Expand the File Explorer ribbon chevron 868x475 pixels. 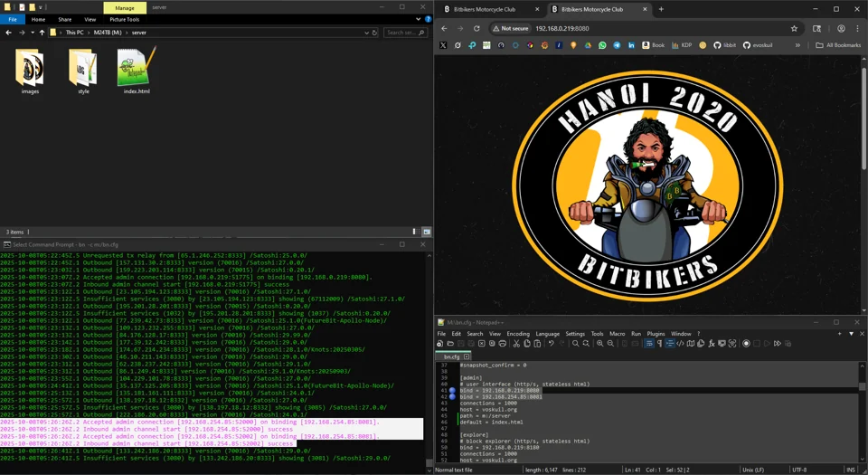pos(418,19)
